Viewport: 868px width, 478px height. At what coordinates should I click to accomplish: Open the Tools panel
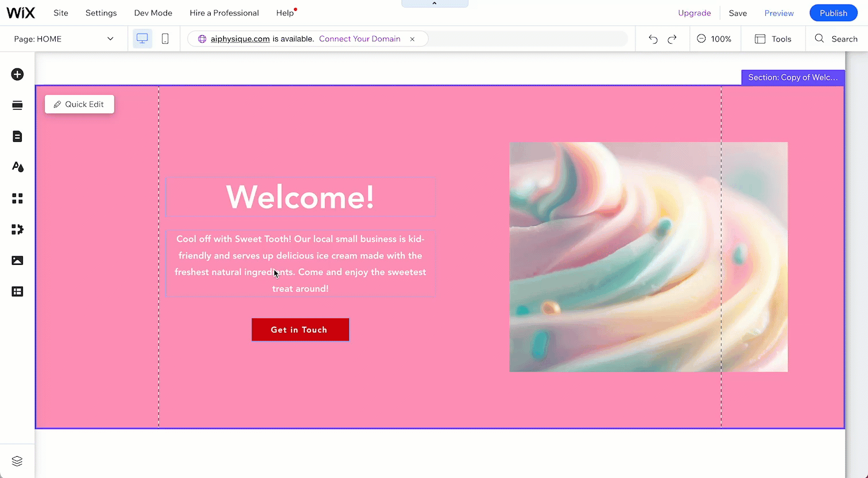click(x=773, y=39)
